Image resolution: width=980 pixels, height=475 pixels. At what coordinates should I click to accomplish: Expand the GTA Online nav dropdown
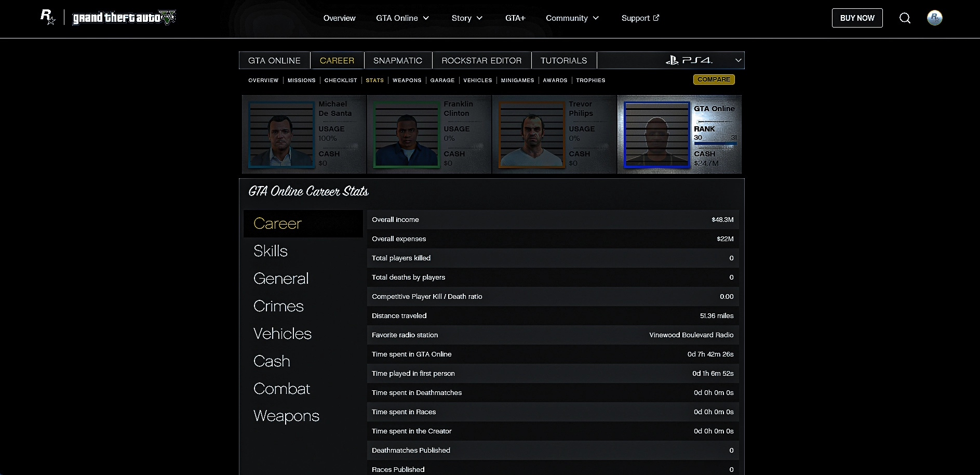coord(402,18)
